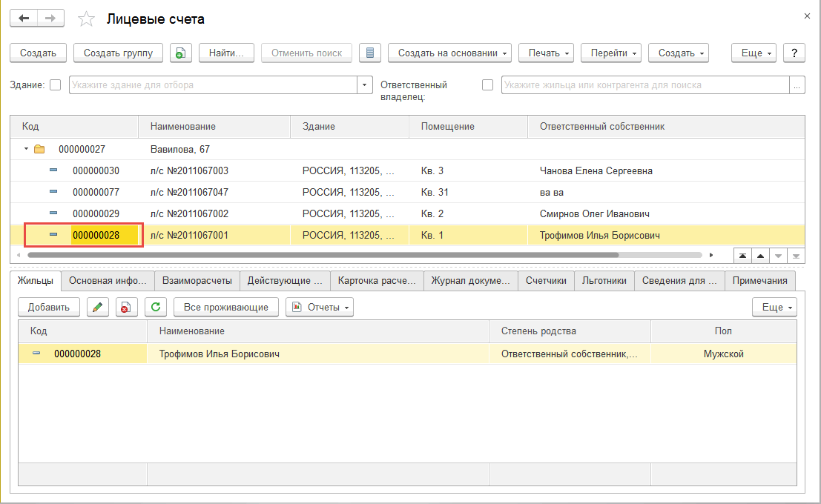Expand the Печать dropdown menu
Screen dimensions: 821x504
pos(546,53)
